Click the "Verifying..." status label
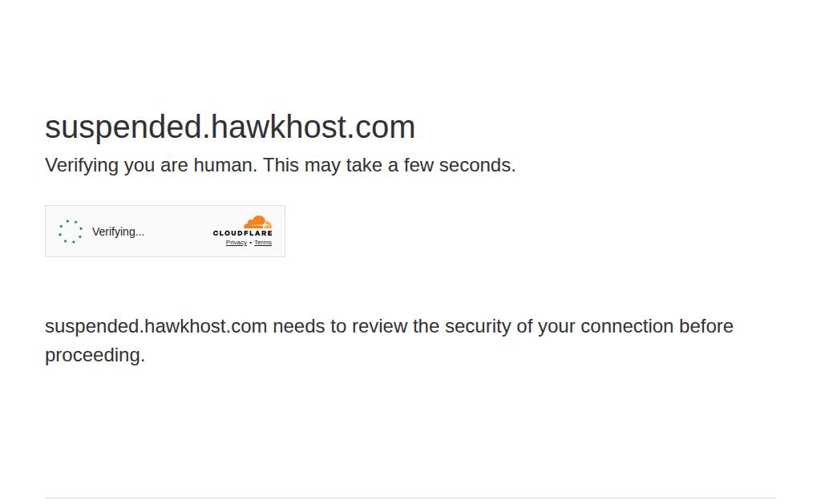Image resolution: width=821 pixels, height=504 pixels. click(118, 232)
